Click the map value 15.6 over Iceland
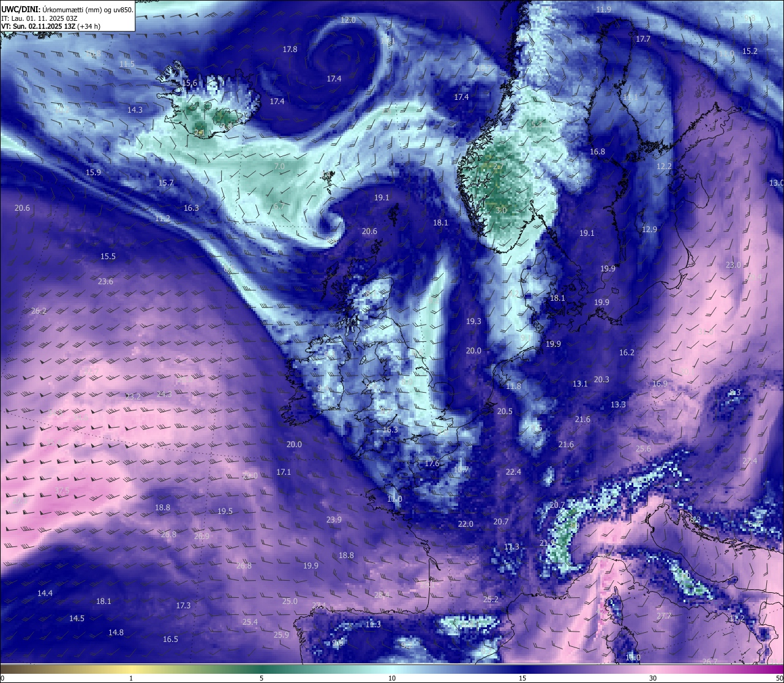This screenshot has width=784, height=683. coord(189,83)
